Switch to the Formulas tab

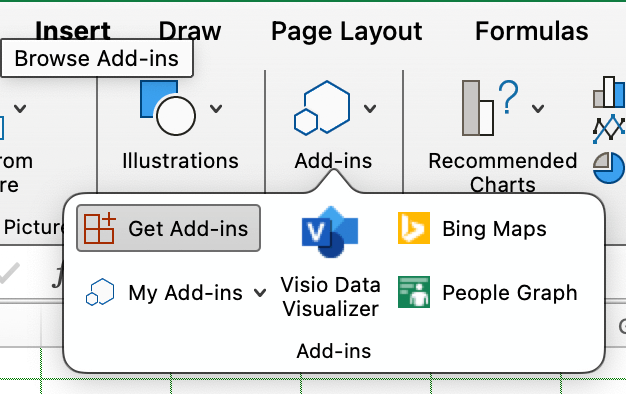(531, 31)
